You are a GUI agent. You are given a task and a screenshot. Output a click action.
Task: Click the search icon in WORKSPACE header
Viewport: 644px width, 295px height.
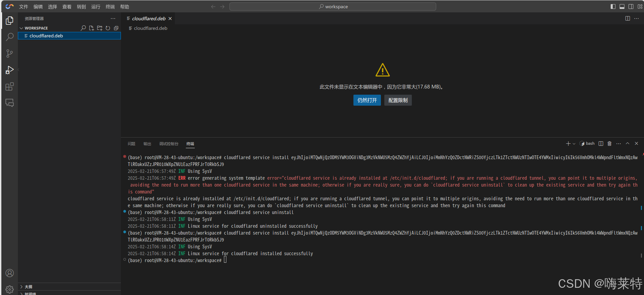(83, 28)
